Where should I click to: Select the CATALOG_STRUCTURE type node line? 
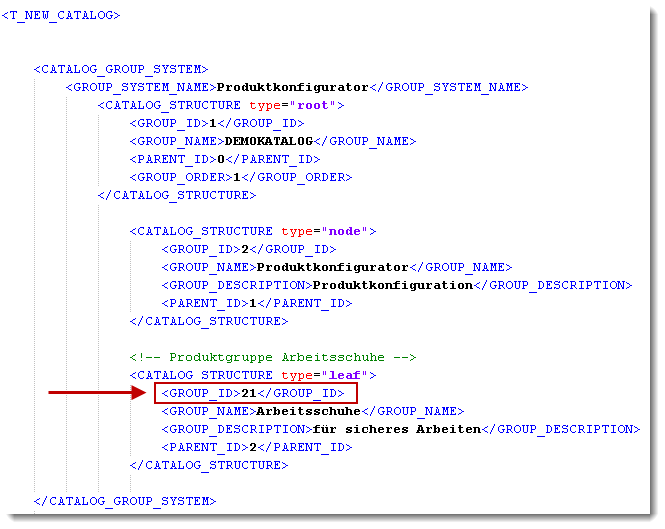(x=252, y=231)
